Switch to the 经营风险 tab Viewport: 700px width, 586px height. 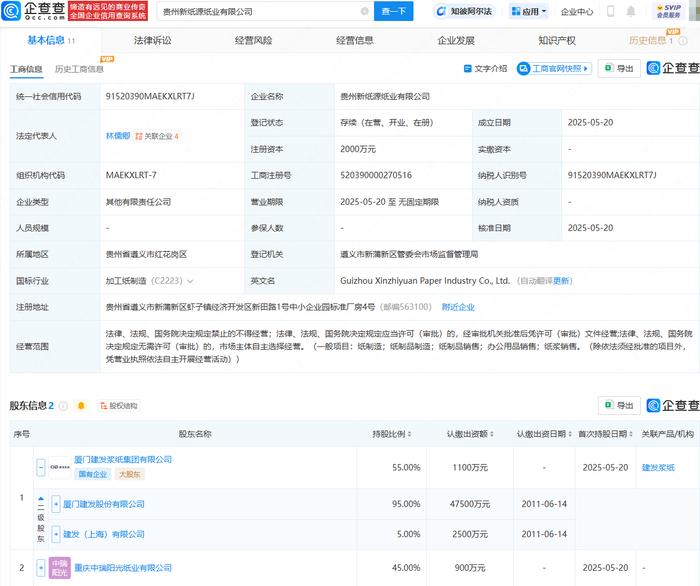[254, 41]
